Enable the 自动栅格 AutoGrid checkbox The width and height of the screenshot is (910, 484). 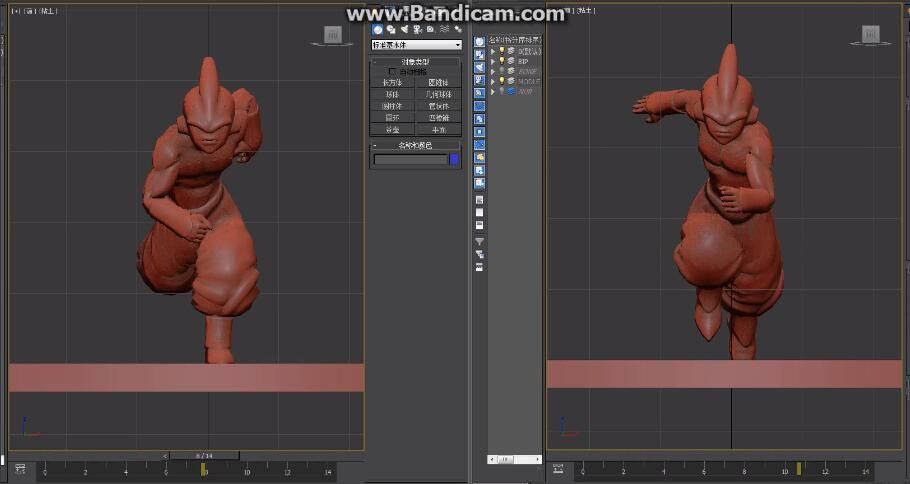pos(393,71)
